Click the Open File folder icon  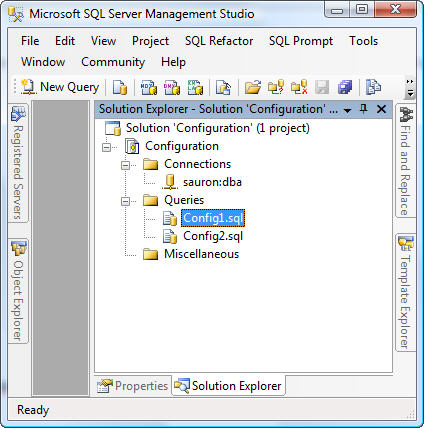(253, 87)
